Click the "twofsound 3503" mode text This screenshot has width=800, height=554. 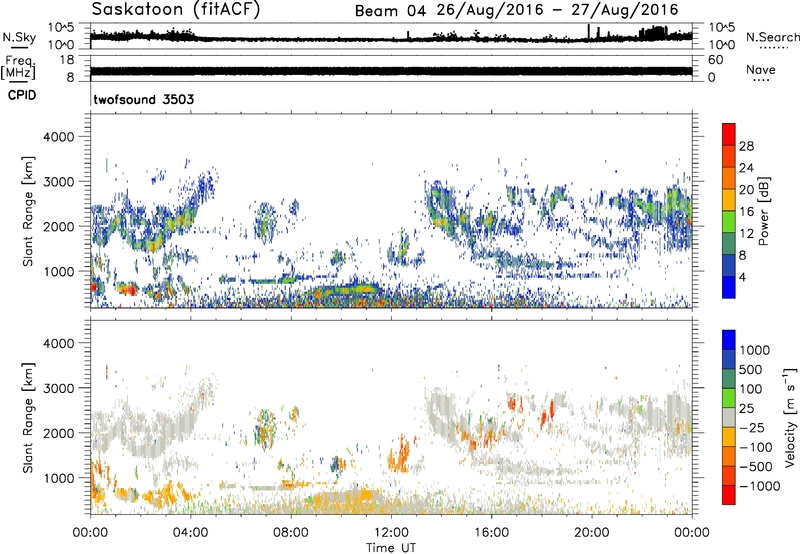pos(144,99)
